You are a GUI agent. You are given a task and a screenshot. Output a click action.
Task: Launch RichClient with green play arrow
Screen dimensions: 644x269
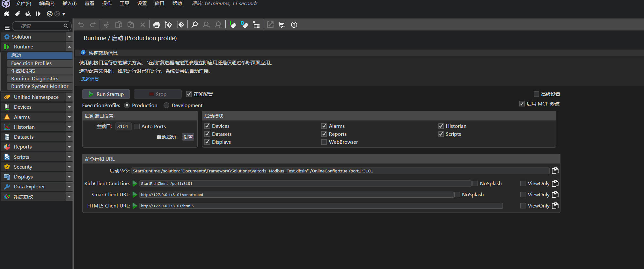[135, 184]
